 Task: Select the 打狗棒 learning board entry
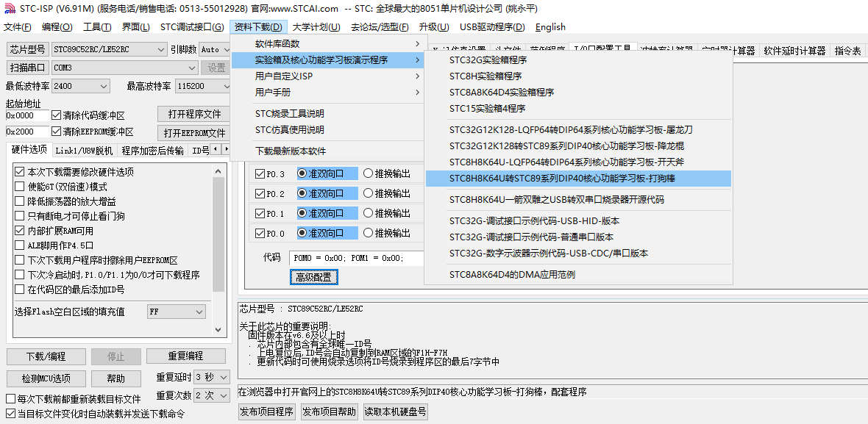tap(578, 179)
